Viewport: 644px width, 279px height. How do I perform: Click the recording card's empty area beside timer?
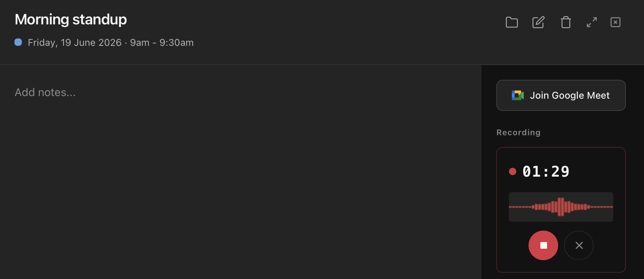coord(596,171)
